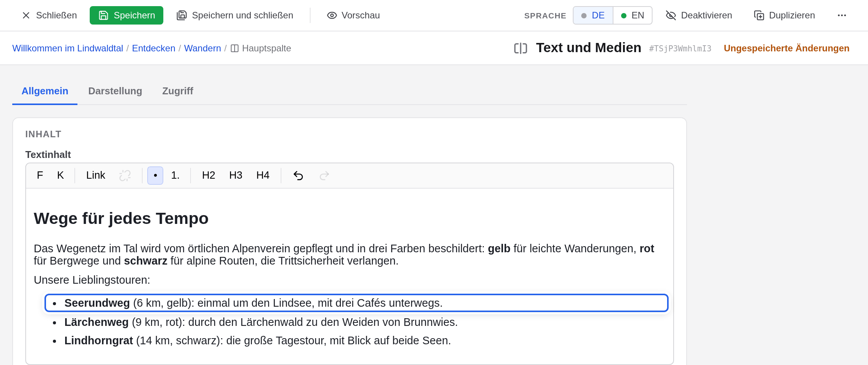Place cursor in the Seerundweg list item
This screenshot has width=868, height=365.
click(357, 303)
